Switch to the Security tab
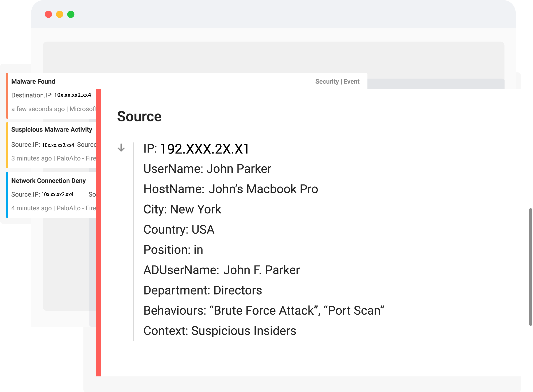Viewport: 533px width, 392px height. tap(327, 81)
